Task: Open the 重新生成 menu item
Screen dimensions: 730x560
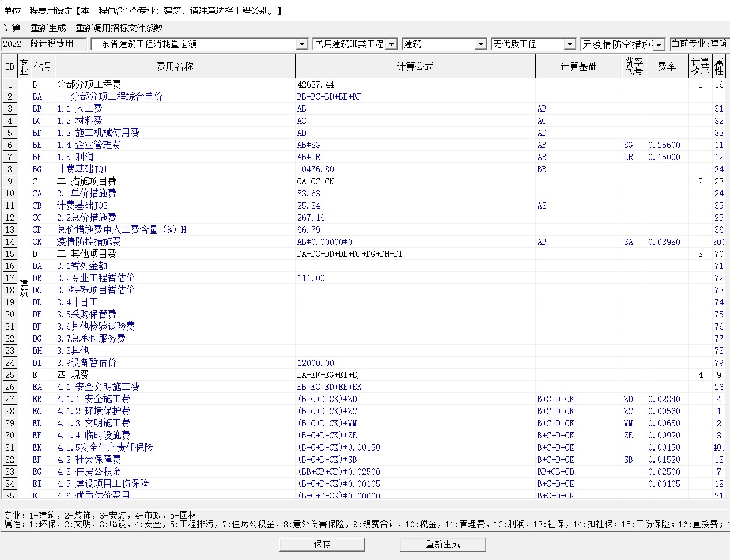Action: [48, 28]
